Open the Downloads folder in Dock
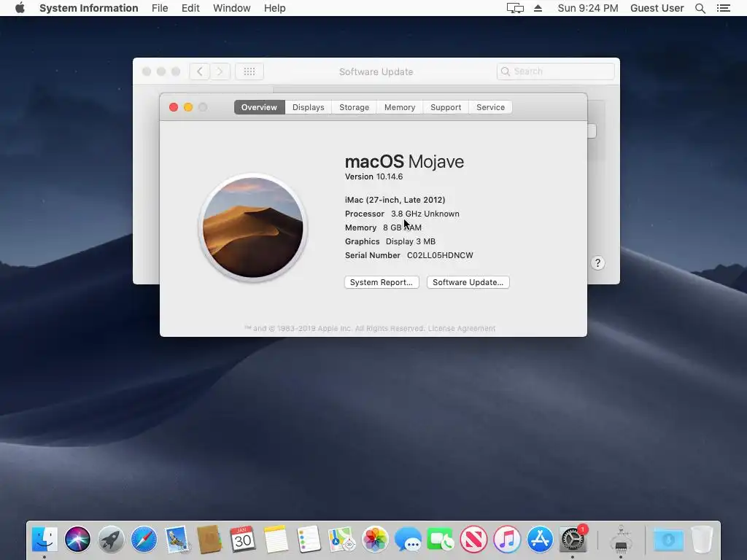This screenshot has height=560, width=747. (668, 540)
